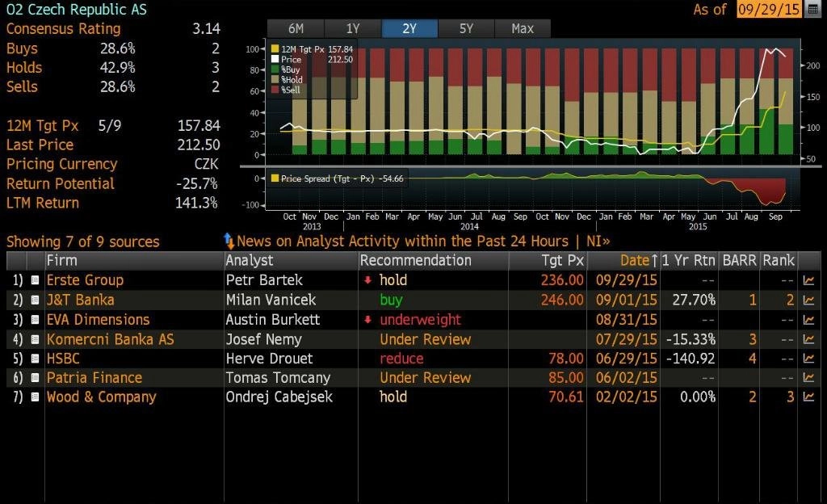827x504 pixels.
Task: Sort table by Rank column
Action: click(x=779, y=260)
